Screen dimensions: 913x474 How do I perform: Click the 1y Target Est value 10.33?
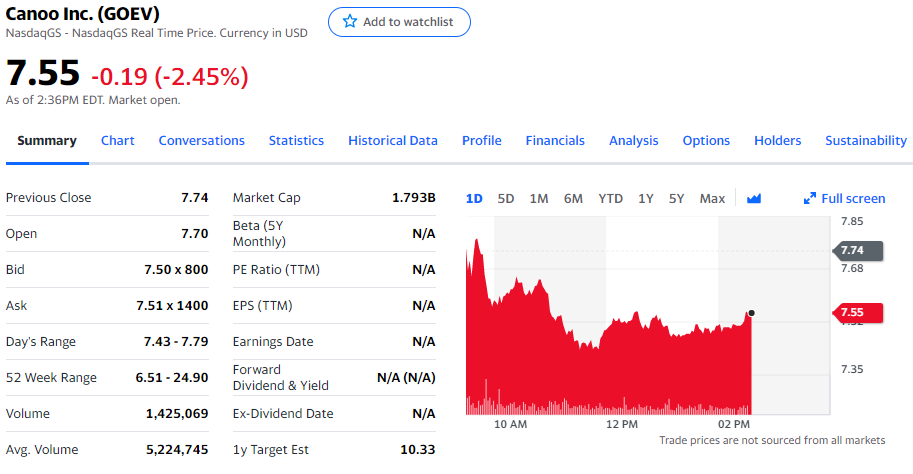417,450
